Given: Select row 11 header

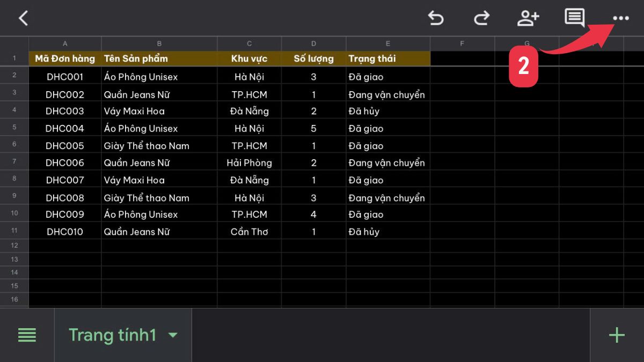Looking at the screenshot, I should coord(14,232).
